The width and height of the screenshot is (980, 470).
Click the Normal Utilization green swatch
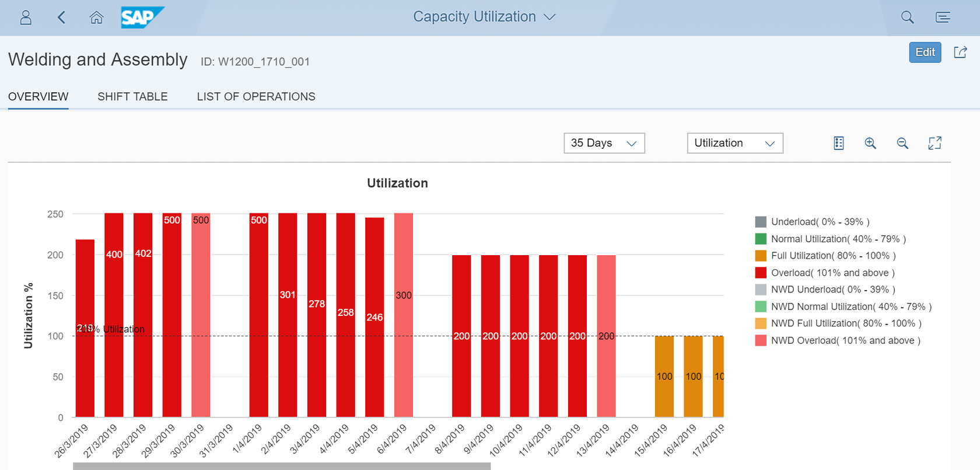pos(761,239)
